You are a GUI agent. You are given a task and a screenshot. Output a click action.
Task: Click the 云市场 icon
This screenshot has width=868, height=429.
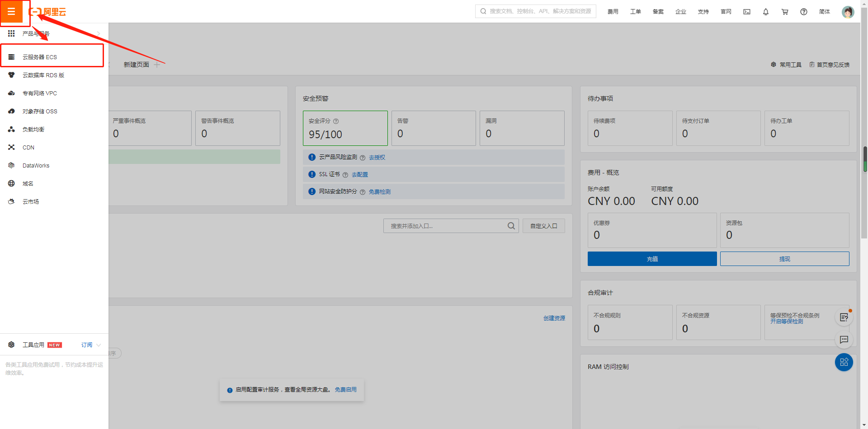[12, 201]
